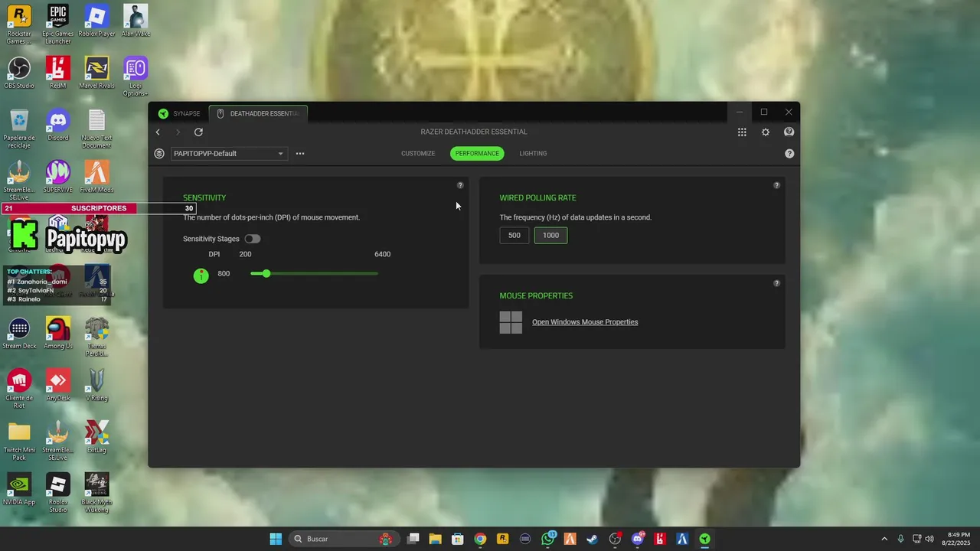The width and height of the screenshot is (980, 551).
Task: Open Razer Synapse settings gear
Action: pos(766,132)
